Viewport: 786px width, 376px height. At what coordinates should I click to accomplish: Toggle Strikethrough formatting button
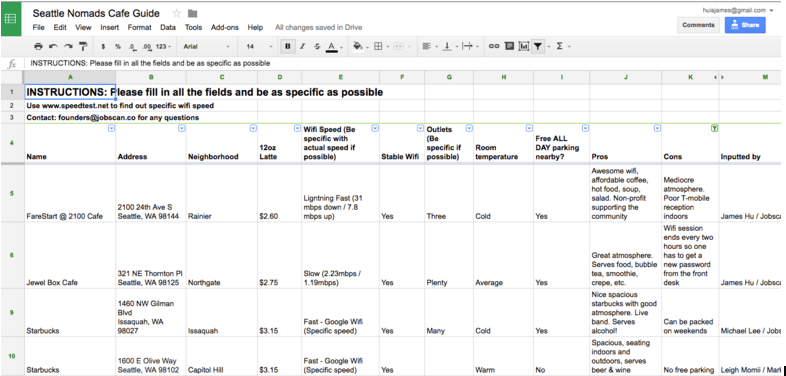coord(317,46)
